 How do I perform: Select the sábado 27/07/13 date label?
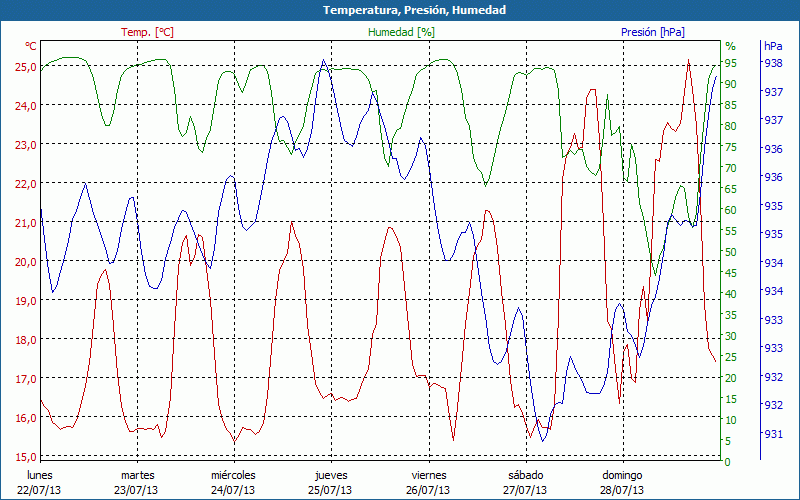click(x=525, y=482)
